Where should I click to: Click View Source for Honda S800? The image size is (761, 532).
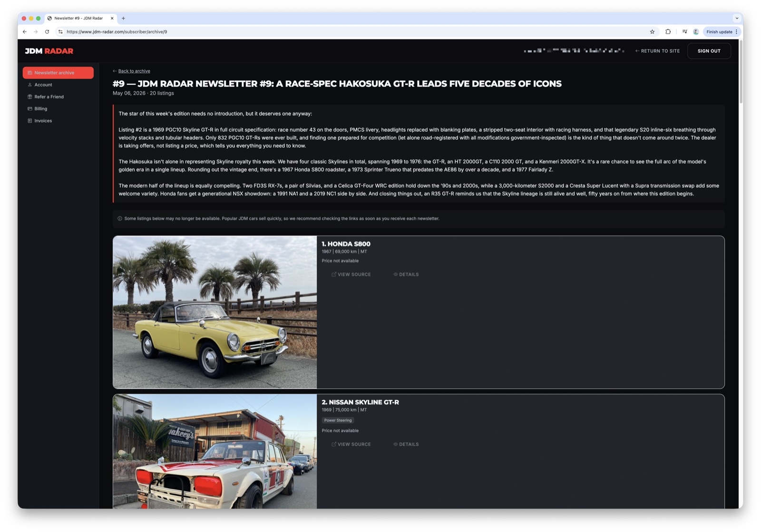click(351, 274)
